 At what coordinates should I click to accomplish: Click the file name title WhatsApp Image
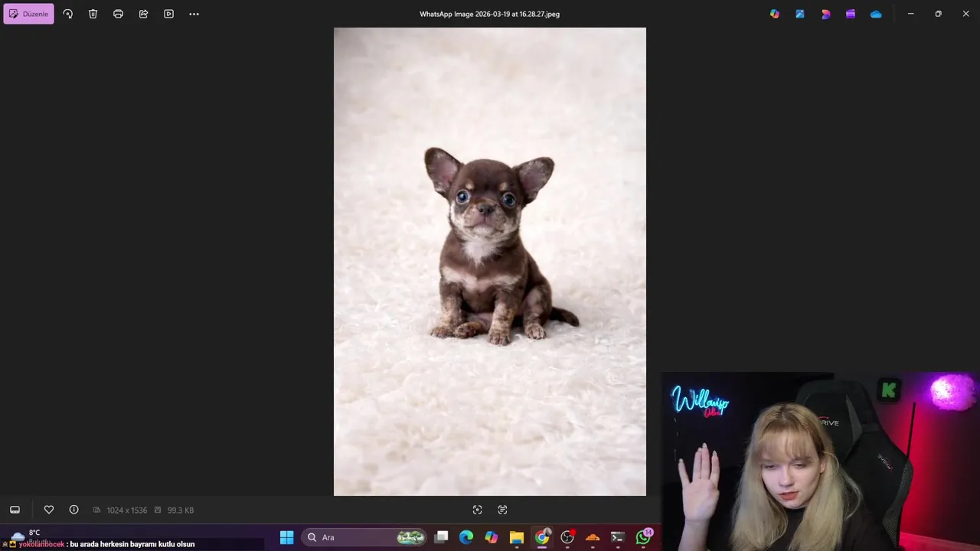coord(490,14)
